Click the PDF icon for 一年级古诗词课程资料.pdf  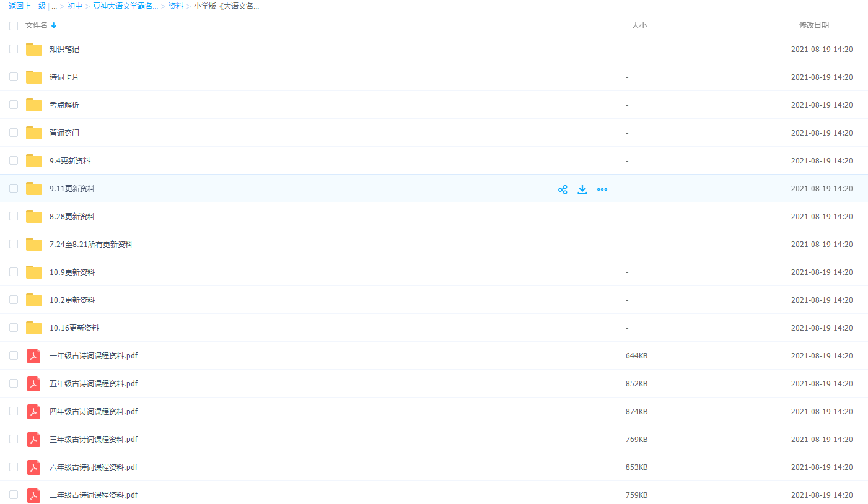pos(34,356)
